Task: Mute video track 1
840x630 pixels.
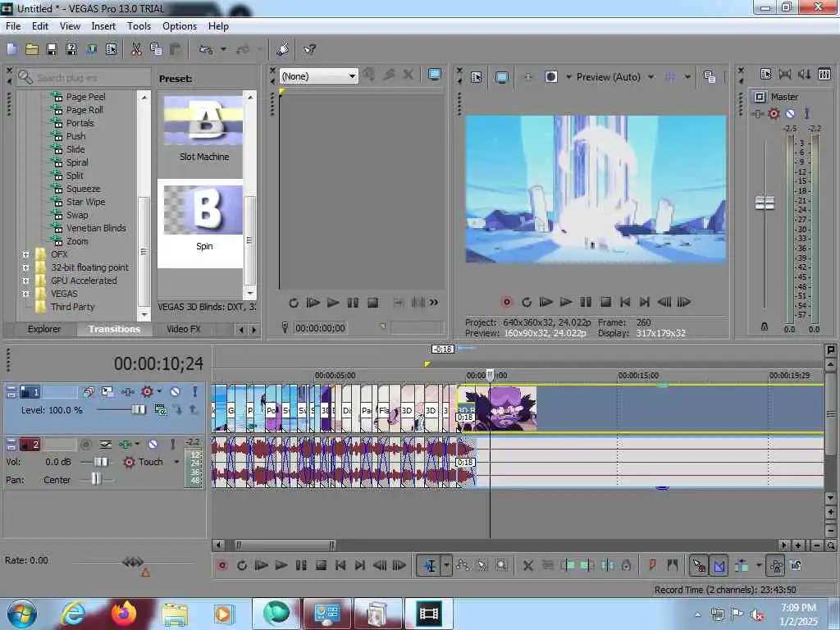Action: 175,392
